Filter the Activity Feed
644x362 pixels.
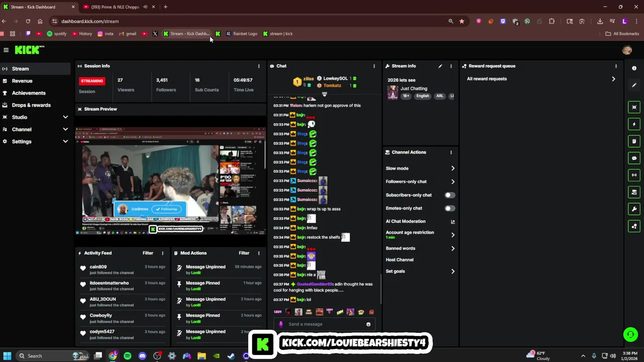(x=148, y=253)
